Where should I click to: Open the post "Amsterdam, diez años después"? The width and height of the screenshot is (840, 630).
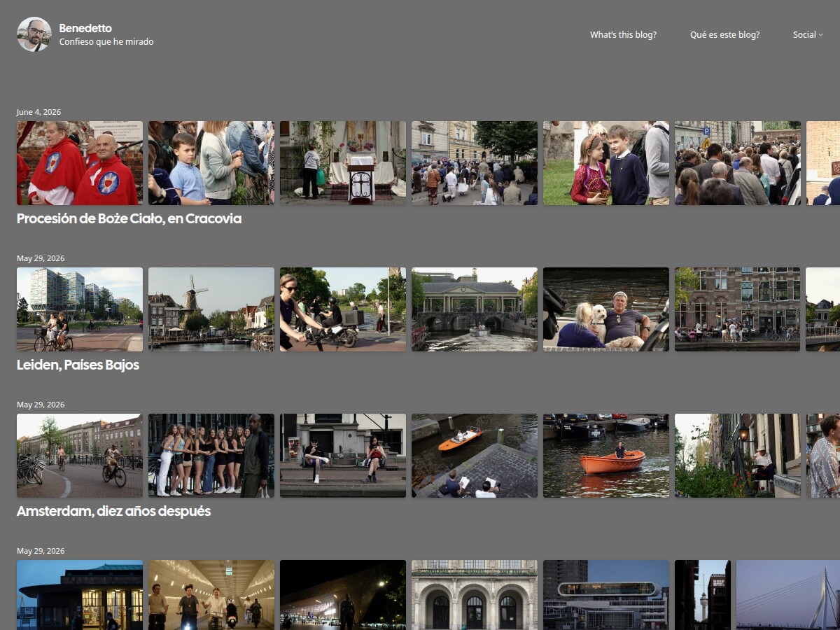pos(113,511)
